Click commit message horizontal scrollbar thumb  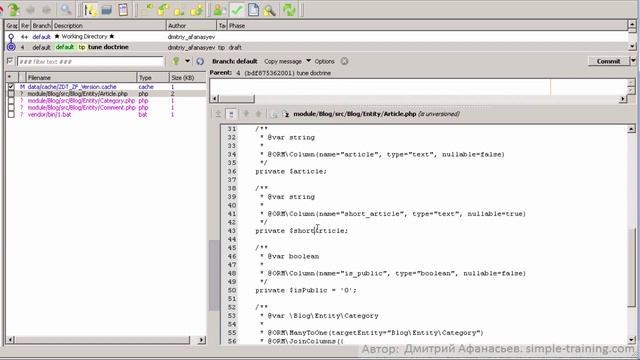(236, 98)
